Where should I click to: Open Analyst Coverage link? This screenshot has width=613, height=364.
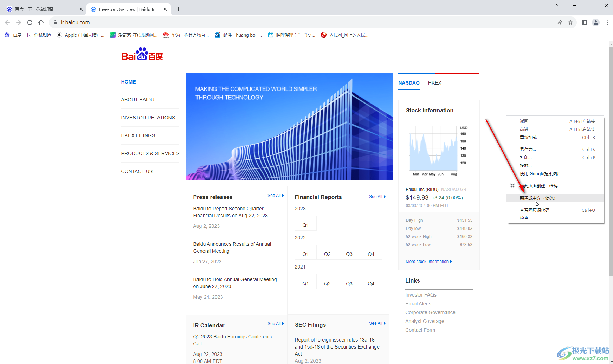(425, 321)
